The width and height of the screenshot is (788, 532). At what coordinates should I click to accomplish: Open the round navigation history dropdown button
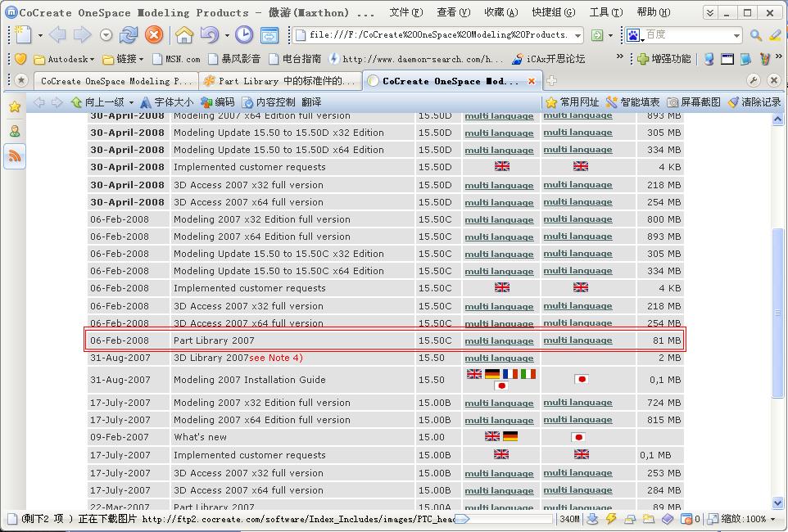(106, 35)
